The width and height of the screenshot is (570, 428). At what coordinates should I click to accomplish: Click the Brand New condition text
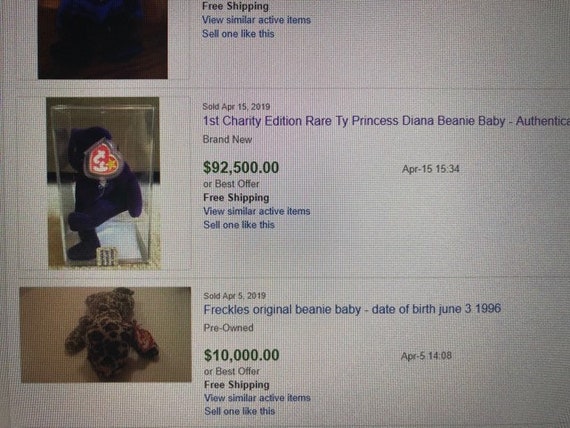coord(227,140)
